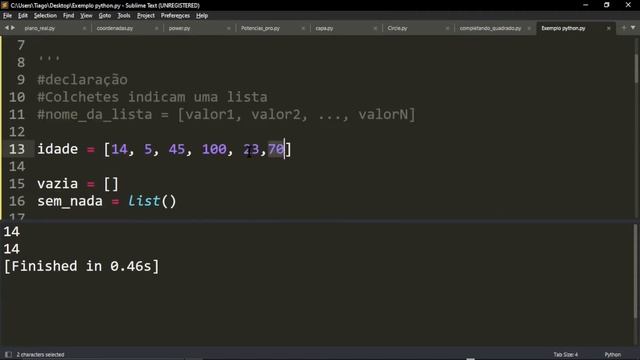640x360 pixels.
Task: Click the number 45 in the list
Action: click(x=177, y=149)
